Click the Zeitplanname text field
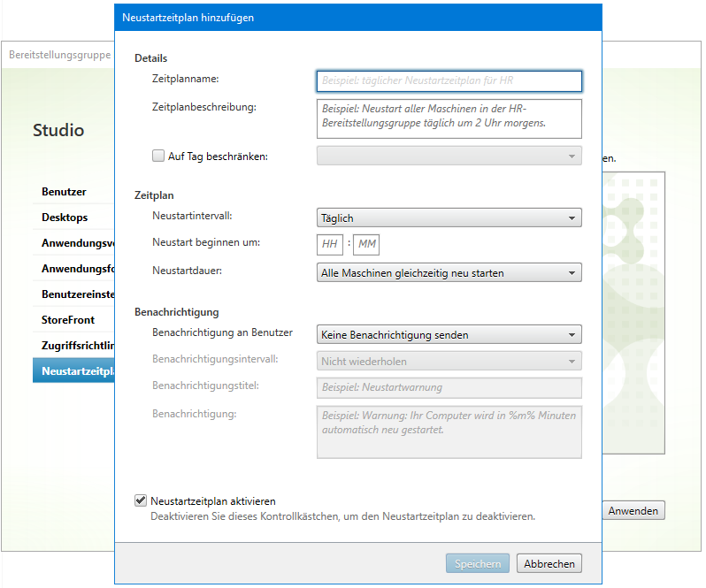Image resolution: width=706 pixels, height=588 pixels. point(449,81)
